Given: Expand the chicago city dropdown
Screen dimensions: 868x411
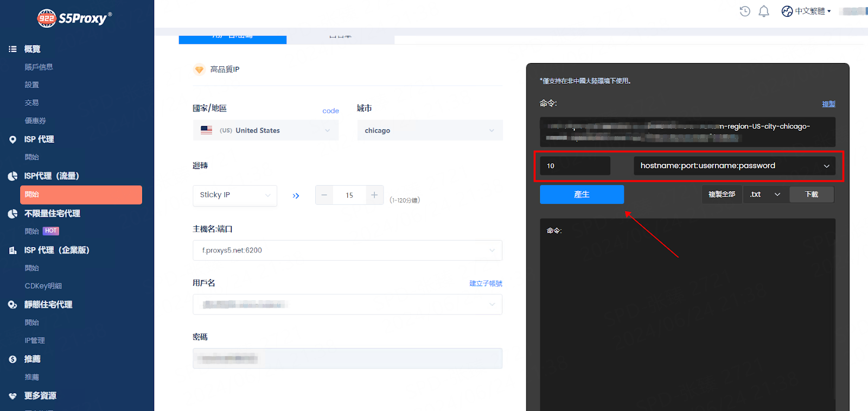Looking at the screenshot, I should click(430, 130).
